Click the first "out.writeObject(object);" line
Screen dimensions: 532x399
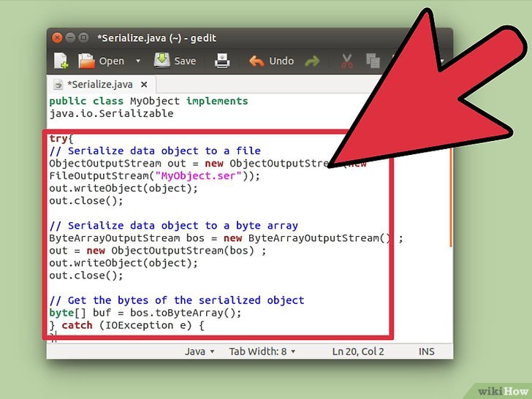pos(123,189)
